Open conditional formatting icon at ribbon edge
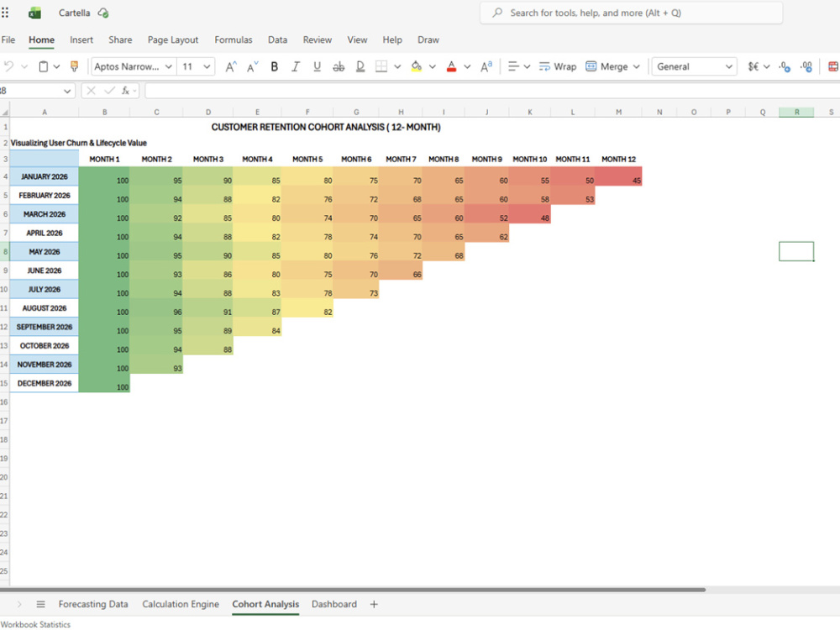 [x=833, y=66]
